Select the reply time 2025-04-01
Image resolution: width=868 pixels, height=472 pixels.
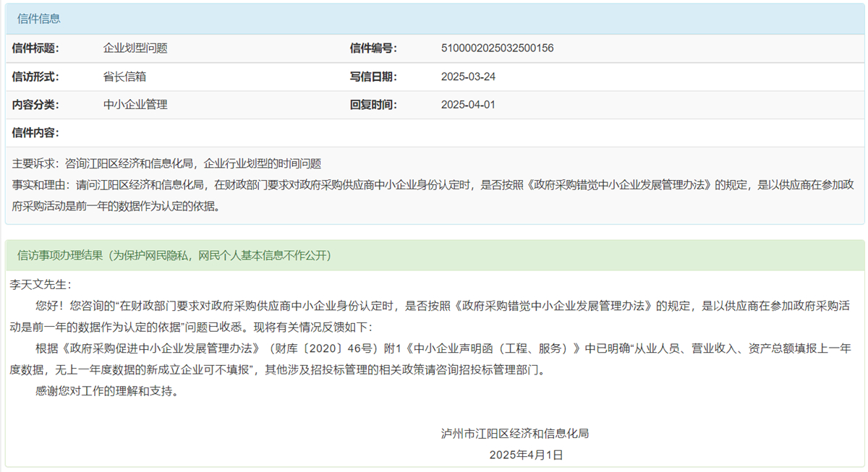(468, 105)
